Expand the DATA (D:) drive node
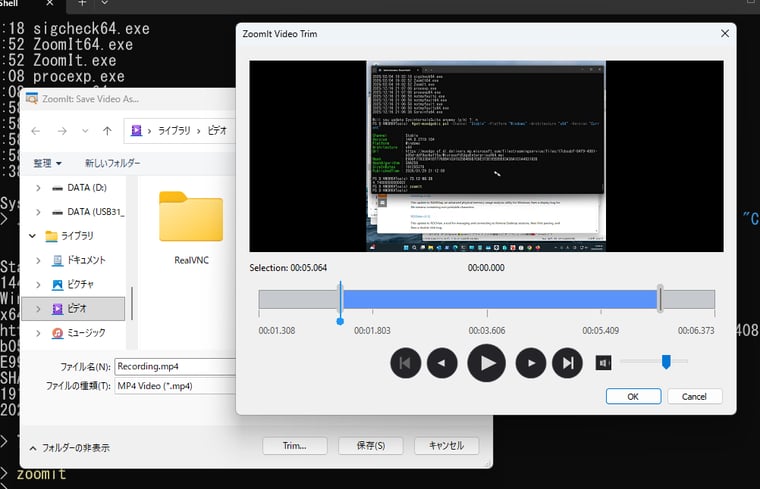 (38, 188)
